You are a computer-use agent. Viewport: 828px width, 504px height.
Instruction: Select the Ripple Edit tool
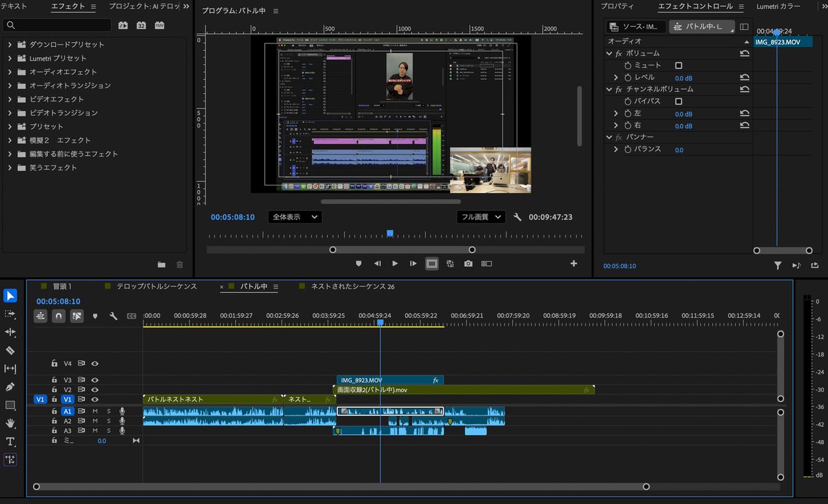(x=10, y=332)
